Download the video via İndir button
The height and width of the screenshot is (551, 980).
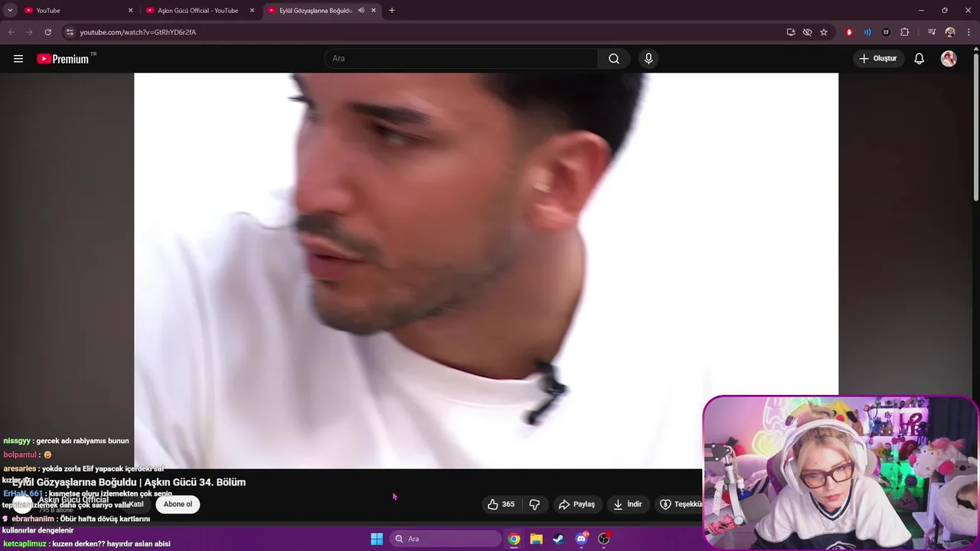tap(628, 504)
